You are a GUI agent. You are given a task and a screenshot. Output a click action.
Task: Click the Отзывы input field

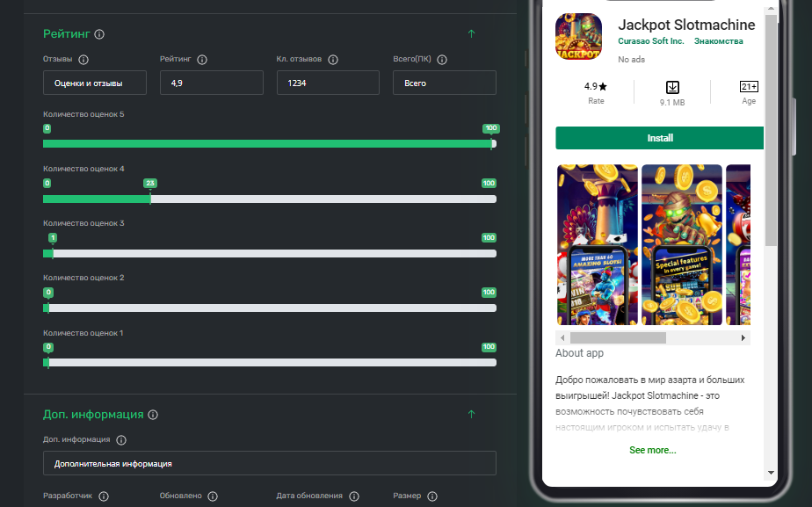coord(95,83)
